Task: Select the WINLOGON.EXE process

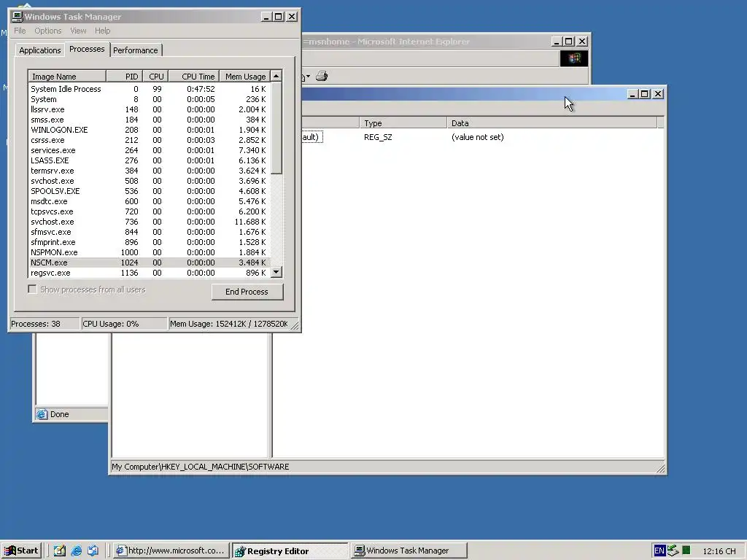Action: (x=149, y=130)
